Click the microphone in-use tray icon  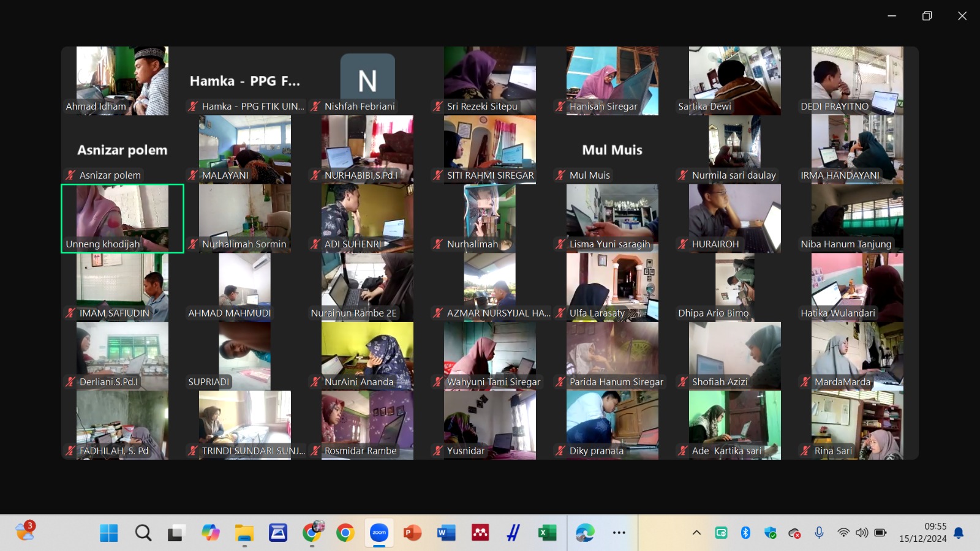pyautogui.click(x=819, y=533)
